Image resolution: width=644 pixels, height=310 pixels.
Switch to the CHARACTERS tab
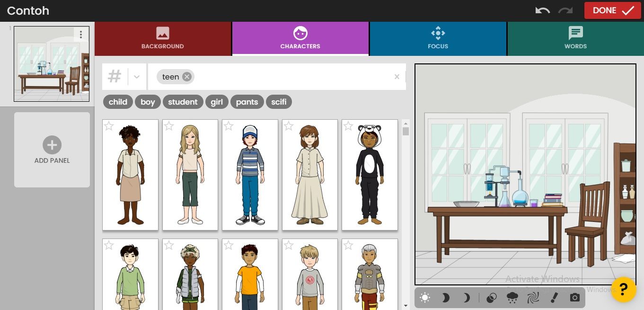click(300, 39)
